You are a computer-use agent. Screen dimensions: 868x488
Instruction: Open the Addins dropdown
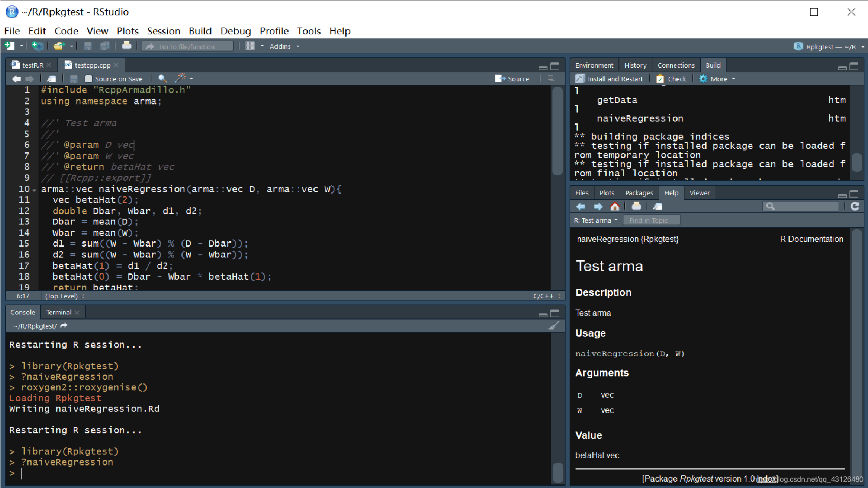(284, 46)
